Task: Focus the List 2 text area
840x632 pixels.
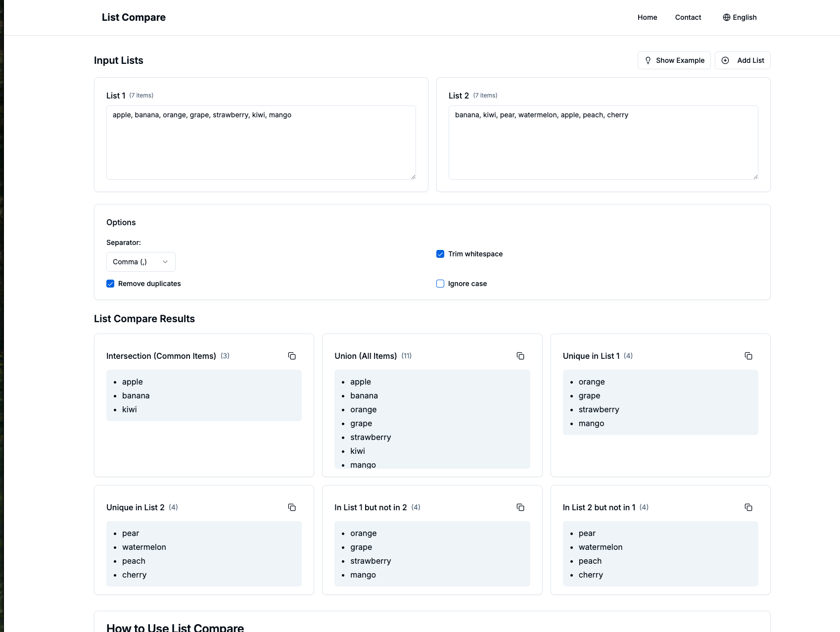Action: pyautogui.click(x=604, y=143)
